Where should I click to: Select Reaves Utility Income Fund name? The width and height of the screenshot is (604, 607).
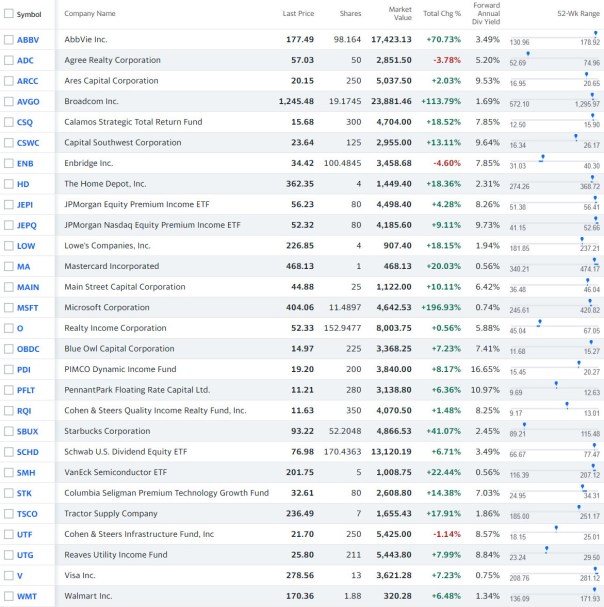116,555
